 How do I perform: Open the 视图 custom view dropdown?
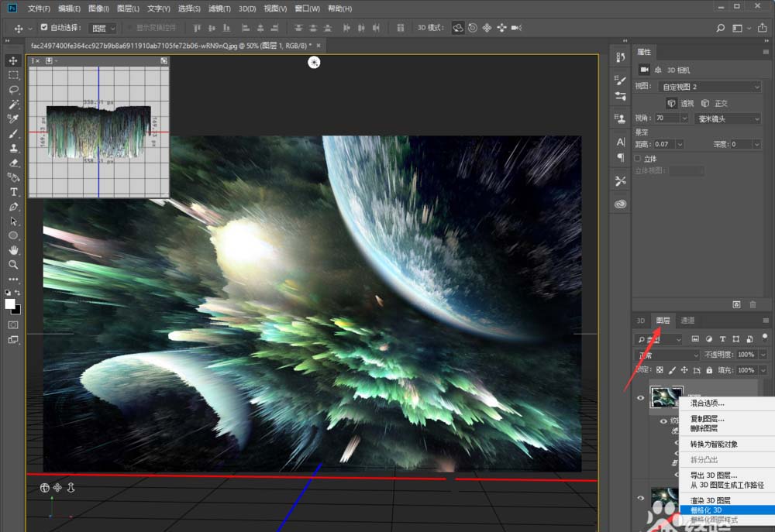coord(709,87)
